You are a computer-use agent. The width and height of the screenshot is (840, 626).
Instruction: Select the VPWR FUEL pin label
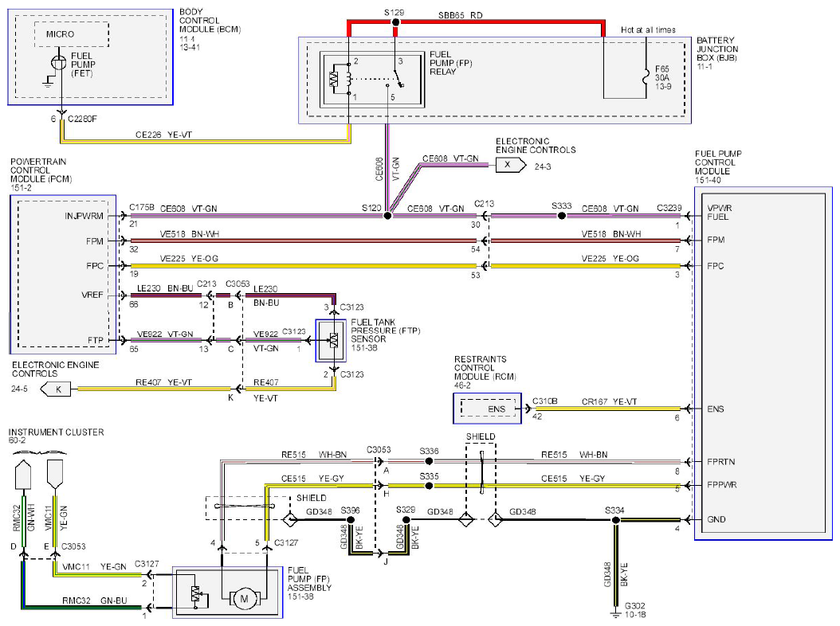(x=720, y=213)
